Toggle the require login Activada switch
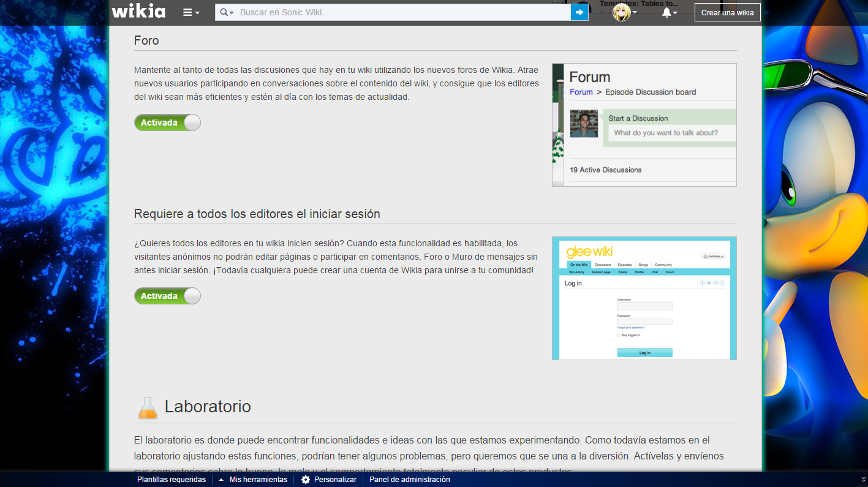868x487 pixels. coord(167,296)
